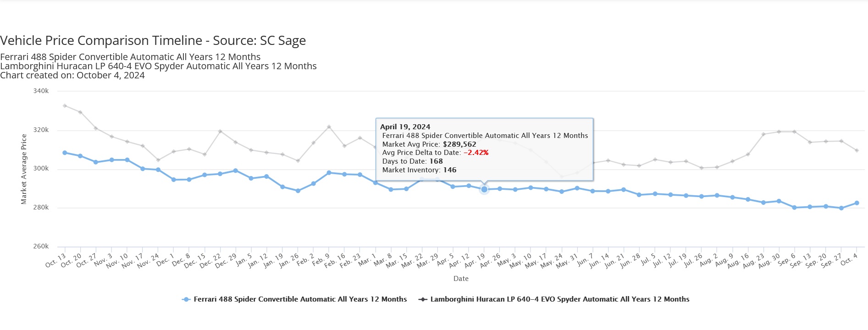Image resolution: width=868 pixels, height=330 pixels.
Task: Click Lamborghini peak point at Feb. 9
Action: pos(329,127)
